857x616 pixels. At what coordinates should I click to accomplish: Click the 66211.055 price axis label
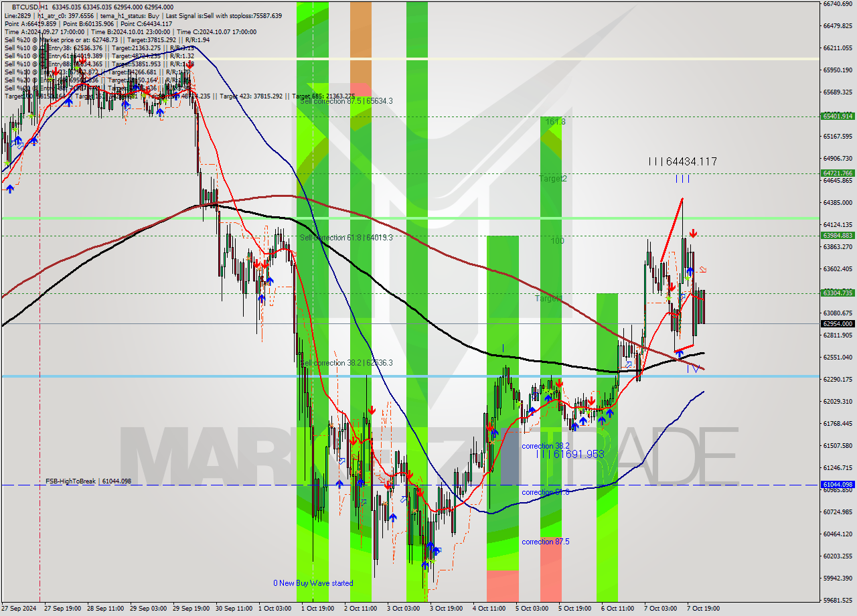coord(838,48)
